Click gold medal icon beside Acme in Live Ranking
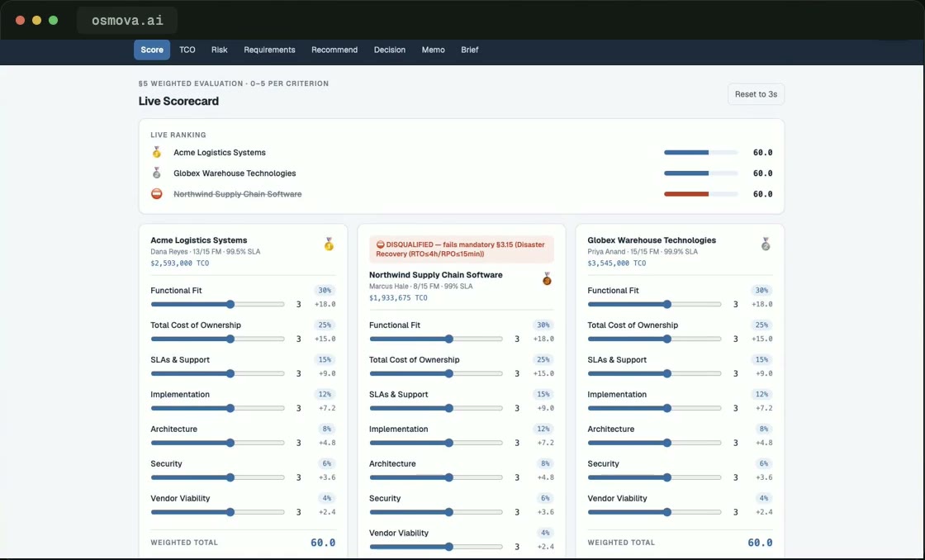This screenshot has width=925, height=560. (x=156, y=152)
